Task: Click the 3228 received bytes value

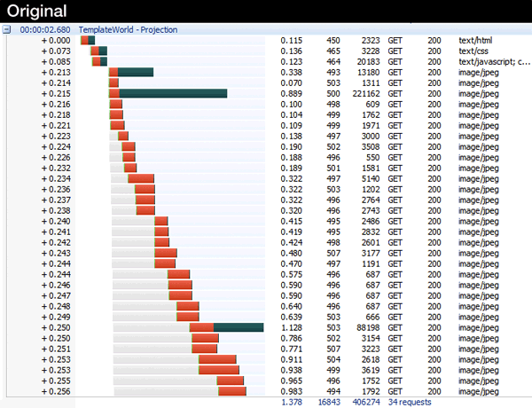Action: click(371, 51)
